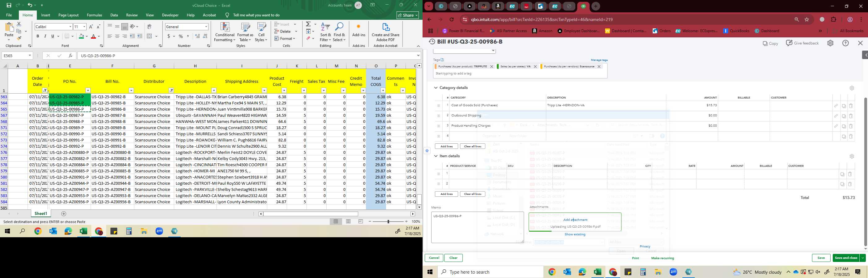Click AutoSum sigma icon in Excel
Screen dimensions: 868x278
pyautogui.click(x=308, y=24)
